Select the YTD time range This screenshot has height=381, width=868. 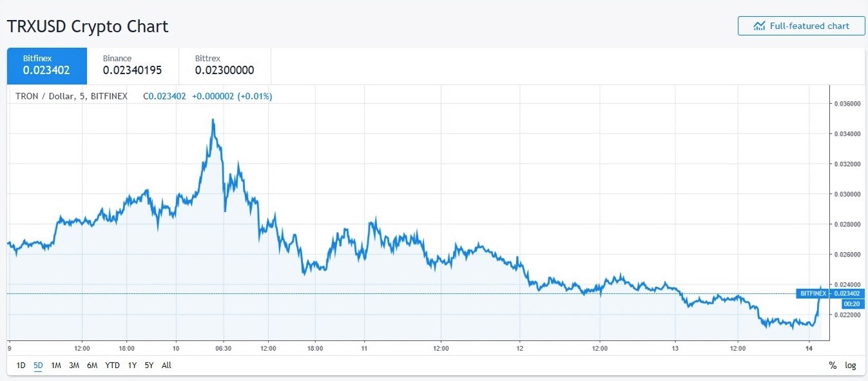[112, 366]
